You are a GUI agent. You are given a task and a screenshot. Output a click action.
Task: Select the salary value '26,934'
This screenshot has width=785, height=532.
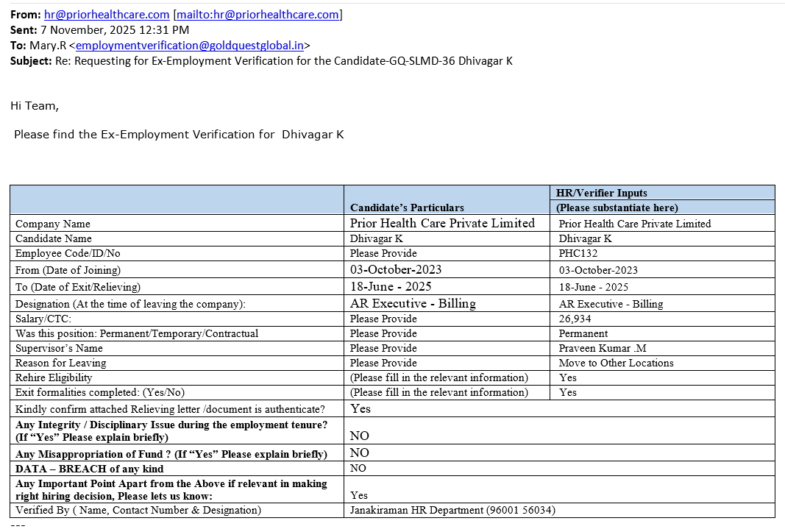575,319
